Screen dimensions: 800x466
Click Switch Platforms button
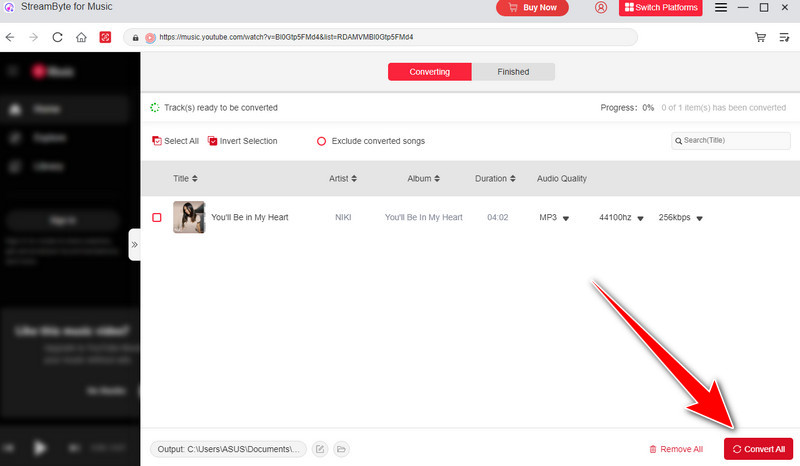click(661, 8)
